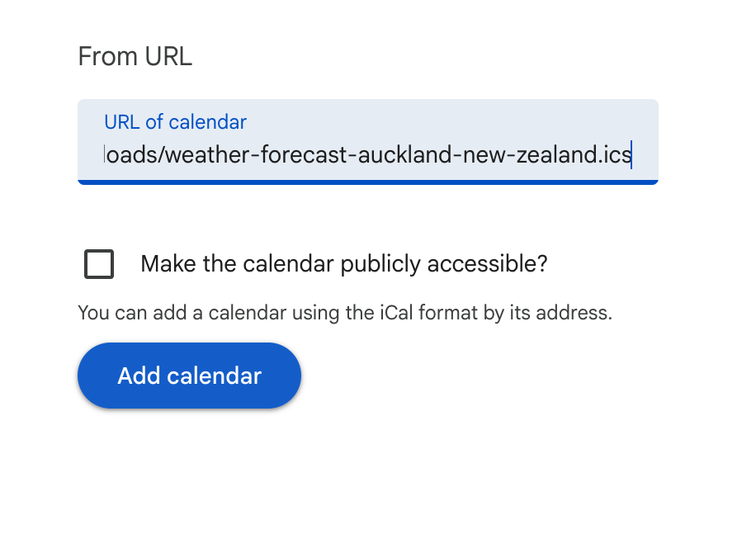Click the Add calendar button

pos(189,376)
